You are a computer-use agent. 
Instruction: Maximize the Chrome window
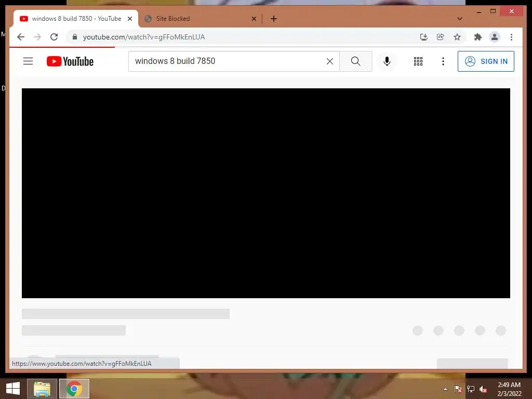point(493,11)
